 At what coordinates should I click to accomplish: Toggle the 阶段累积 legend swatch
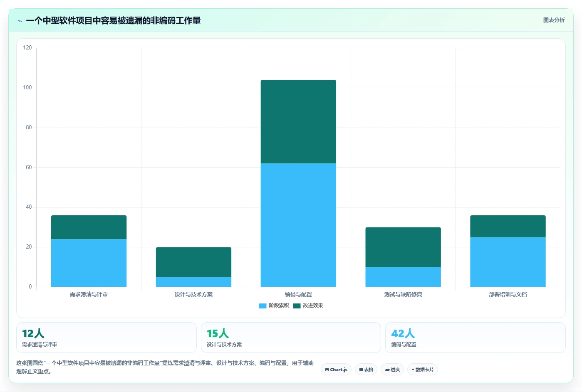(263, 306)
